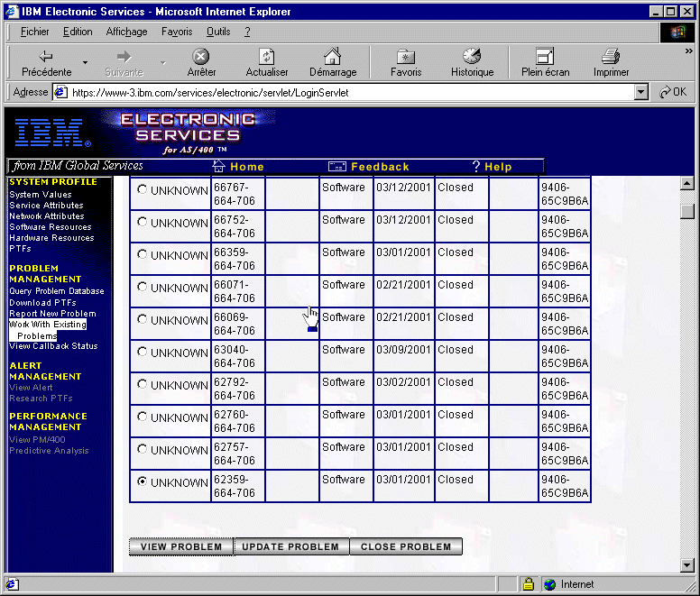Open Work With Existing Problems link

tap(47, 330)
